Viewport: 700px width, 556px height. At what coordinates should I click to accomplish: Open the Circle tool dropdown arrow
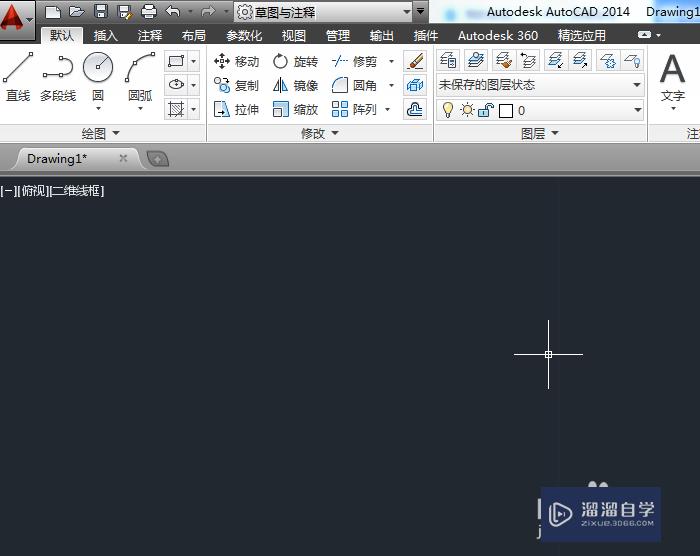coord(98,109)
